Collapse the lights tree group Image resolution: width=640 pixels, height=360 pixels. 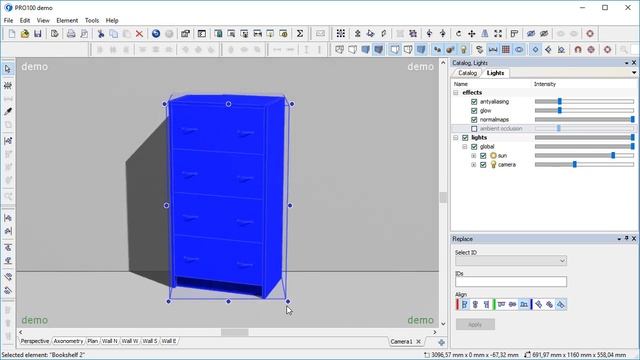point(456,138)
